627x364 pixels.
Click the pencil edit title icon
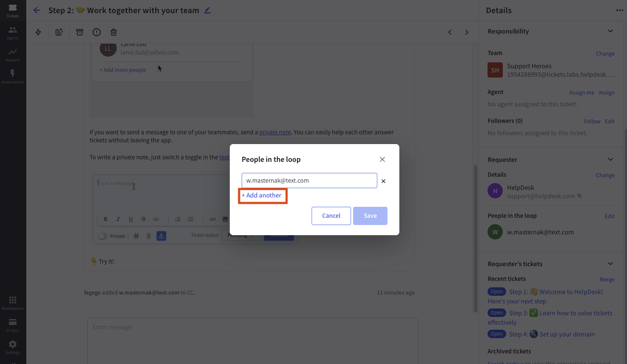click(207, 10)
